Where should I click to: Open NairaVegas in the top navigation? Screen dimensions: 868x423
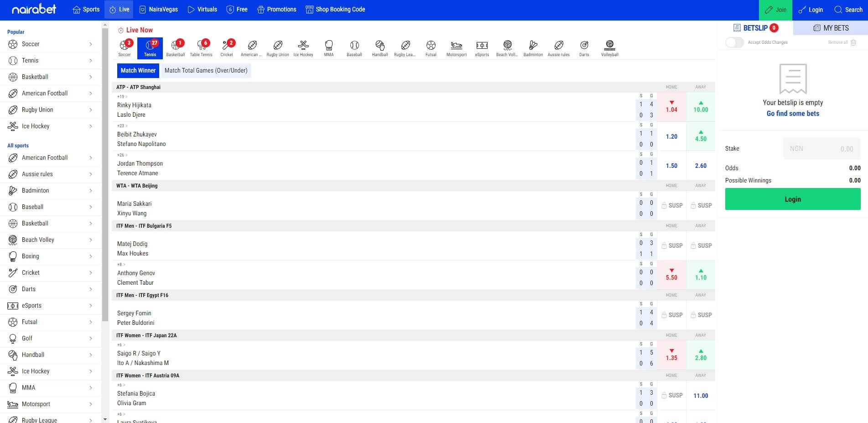(x=158, y=10)
